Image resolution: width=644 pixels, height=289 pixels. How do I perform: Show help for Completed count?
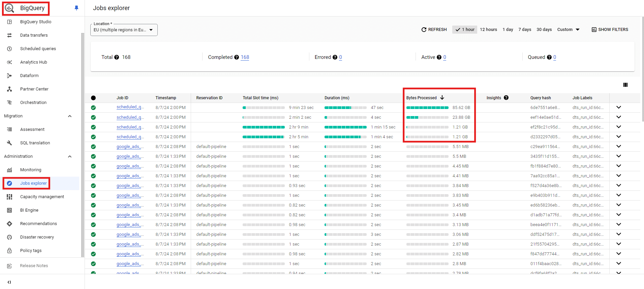pos(237,57)
